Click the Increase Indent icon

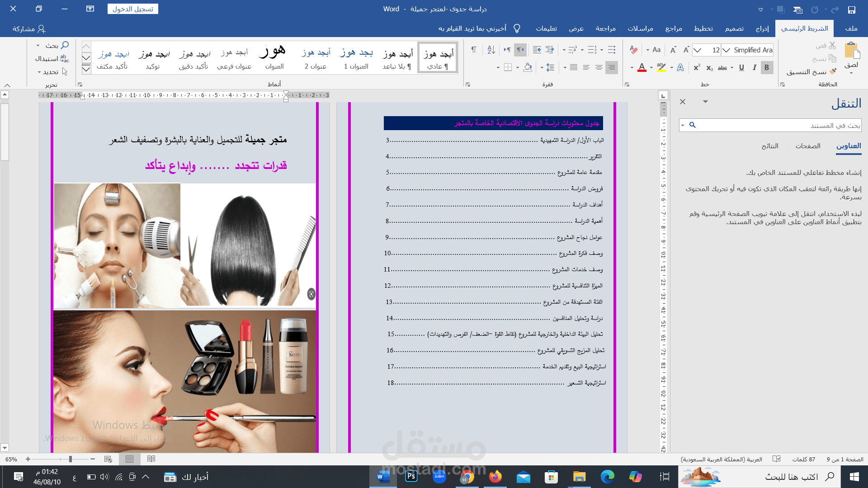click(537, 50)
